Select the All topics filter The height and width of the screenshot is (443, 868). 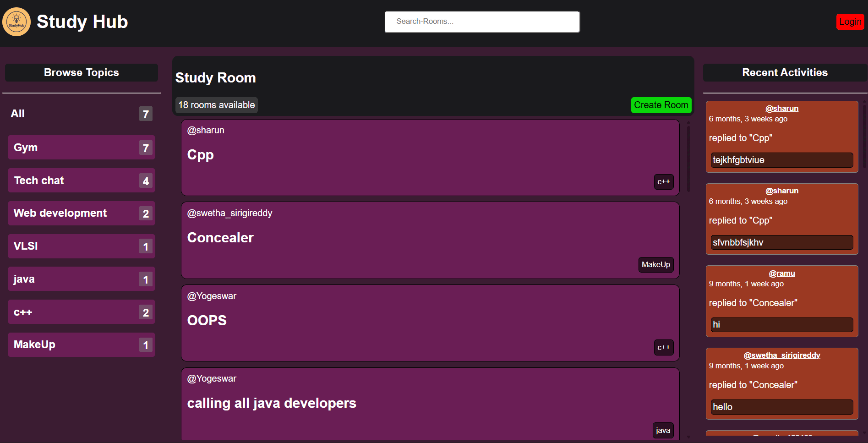pyautogui.click(x=18, y=114)
